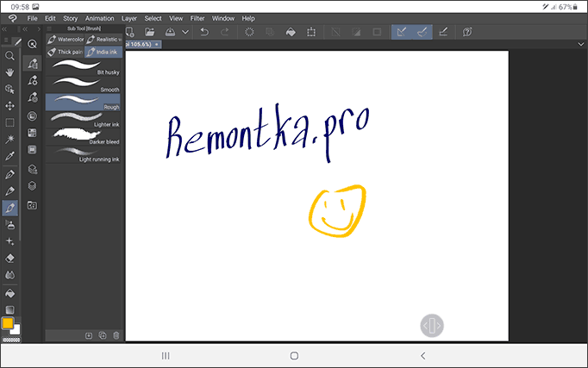Image resolution: width=588 pixels, height=368 pixels.
Task: Open the Color History panel icon
Action: [x=32, y=149]
